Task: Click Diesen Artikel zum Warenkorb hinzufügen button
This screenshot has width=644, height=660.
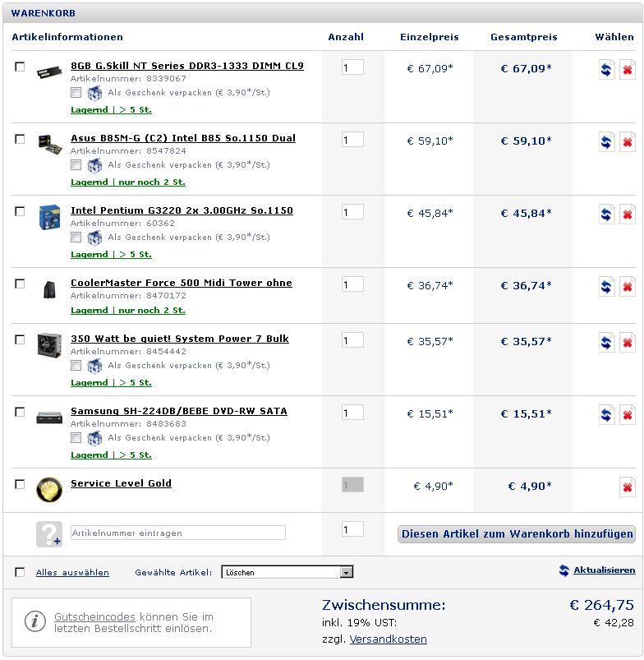Action: [517, 534]
